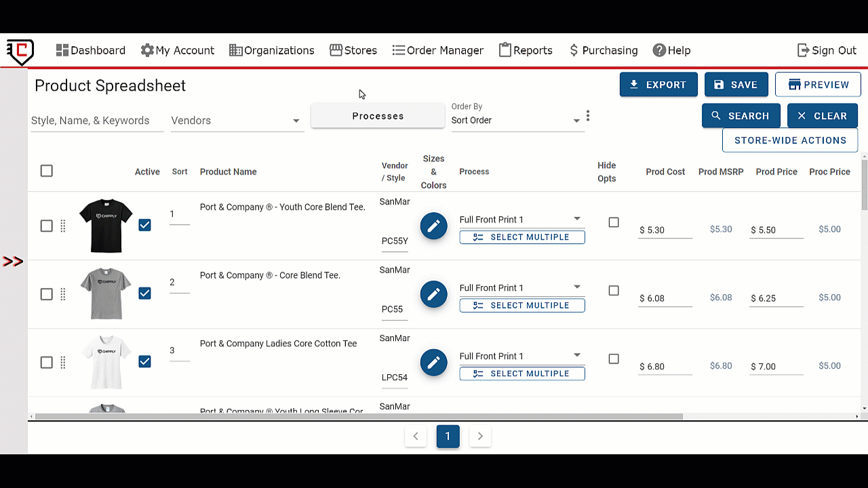Edit sizes and colors for PC55
Screen dimensions: 868x488
tap(433, 294)
